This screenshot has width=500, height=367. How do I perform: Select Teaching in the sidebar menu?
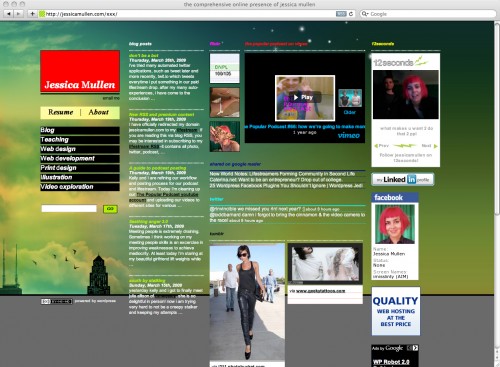click(80, 140)
